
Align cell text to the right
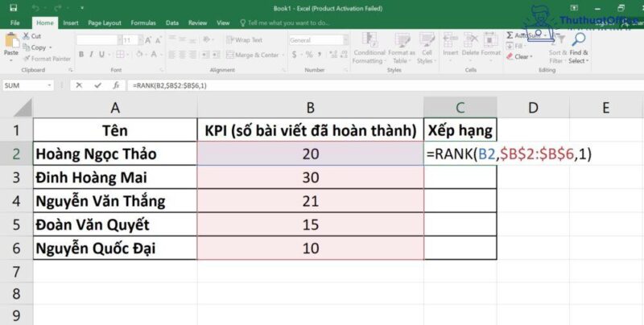coord(192,55)
